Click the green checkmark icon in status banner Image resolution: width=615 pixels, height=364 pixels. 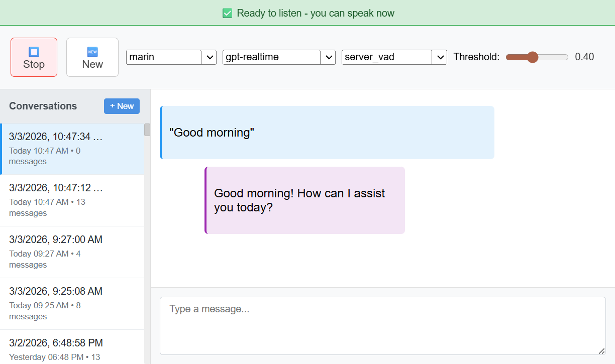pyautogui.click(x=227, y=13)
